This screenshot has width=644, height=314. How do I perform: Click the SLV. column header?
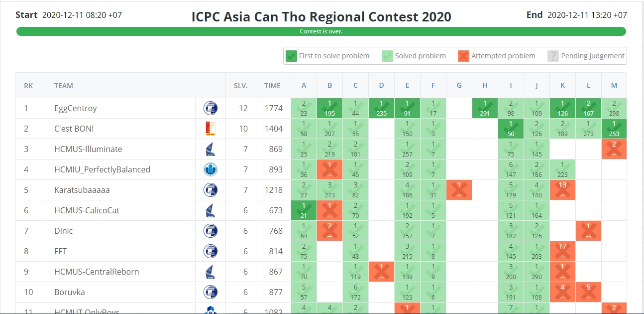(241, 85)
